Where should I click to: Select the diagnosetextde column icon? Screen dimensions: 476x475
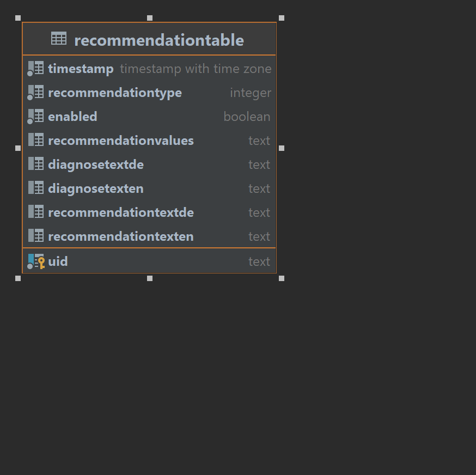click(x=37, y=164)
